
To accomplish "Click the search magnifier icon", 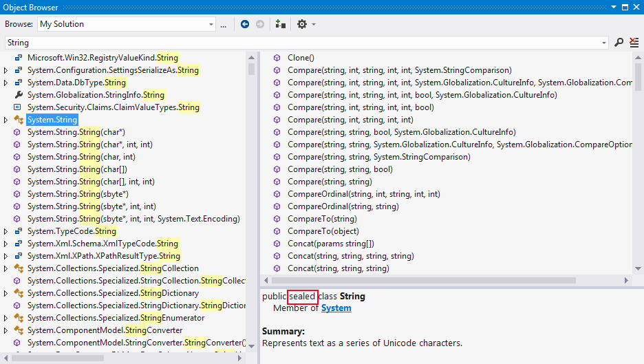I will [x=619, y=42].
